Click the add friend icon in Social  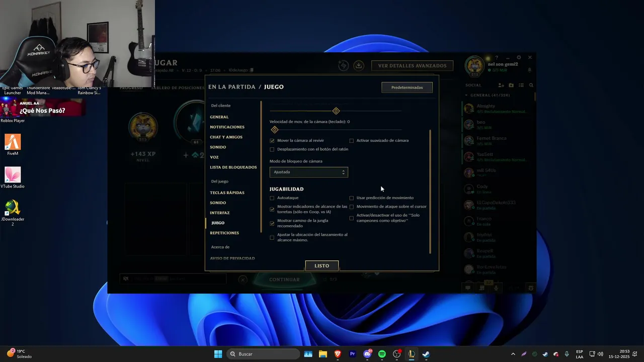[501, 85]
